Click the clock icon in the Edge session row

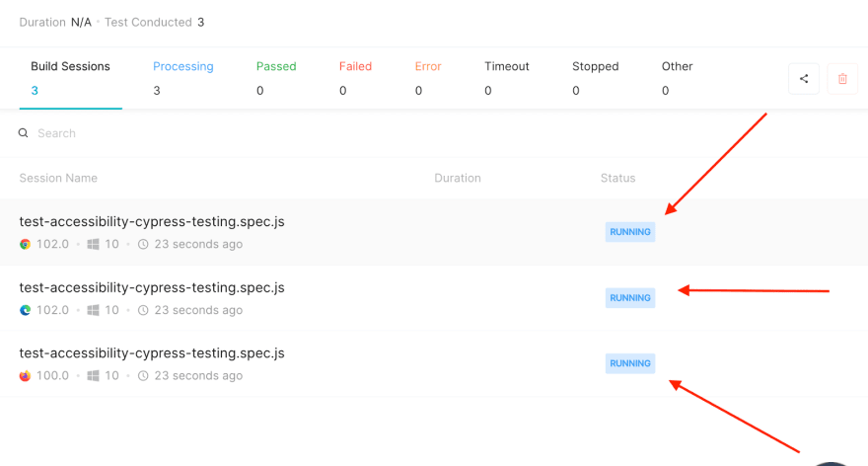tap(143, 310)
